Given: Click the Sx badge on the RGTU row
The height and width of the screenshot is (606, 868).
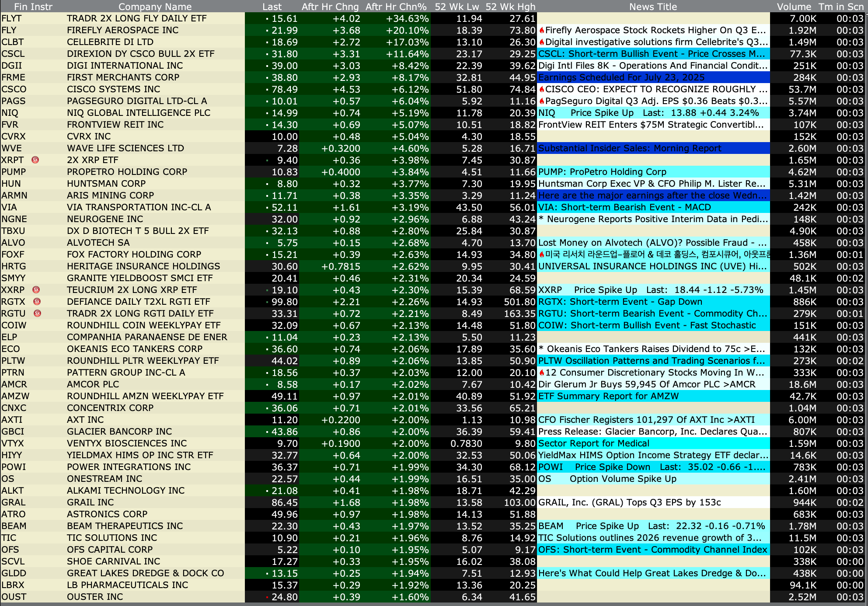Looking at the screenshot, I should [x=38, y=313].
